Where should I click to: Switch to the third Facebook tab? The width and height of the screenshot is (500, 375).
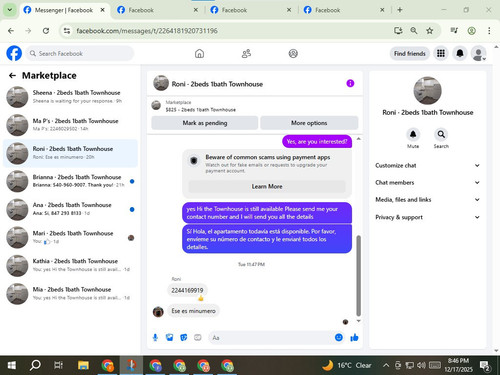coord(251,10)
